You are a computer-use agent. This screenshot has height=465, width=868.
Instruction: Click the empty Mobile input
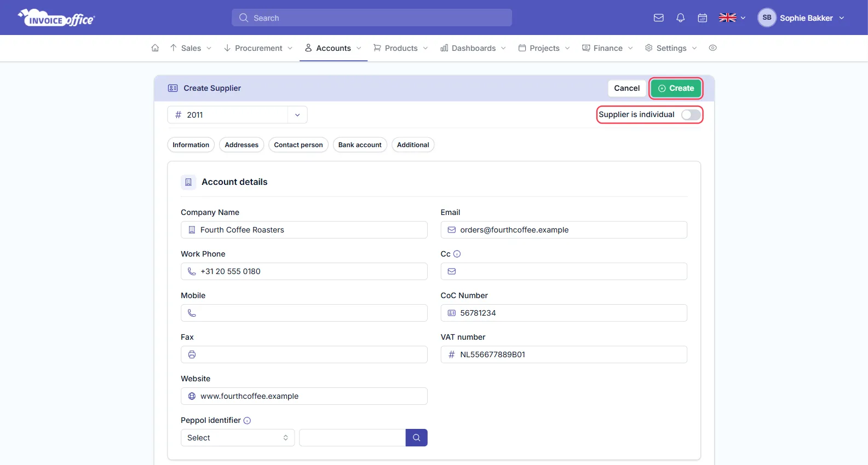click(x=304, y=313)
